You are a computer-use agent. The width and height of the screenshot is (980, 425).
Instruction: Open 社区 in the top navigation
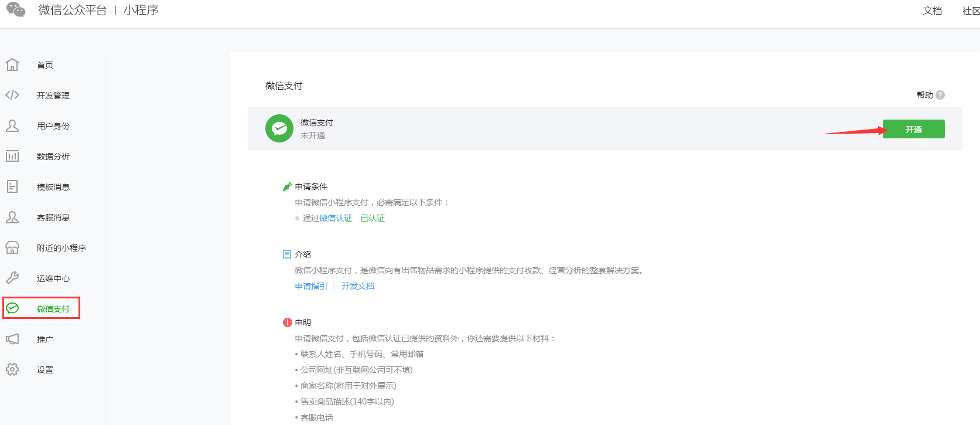click(x=971, y=11)
